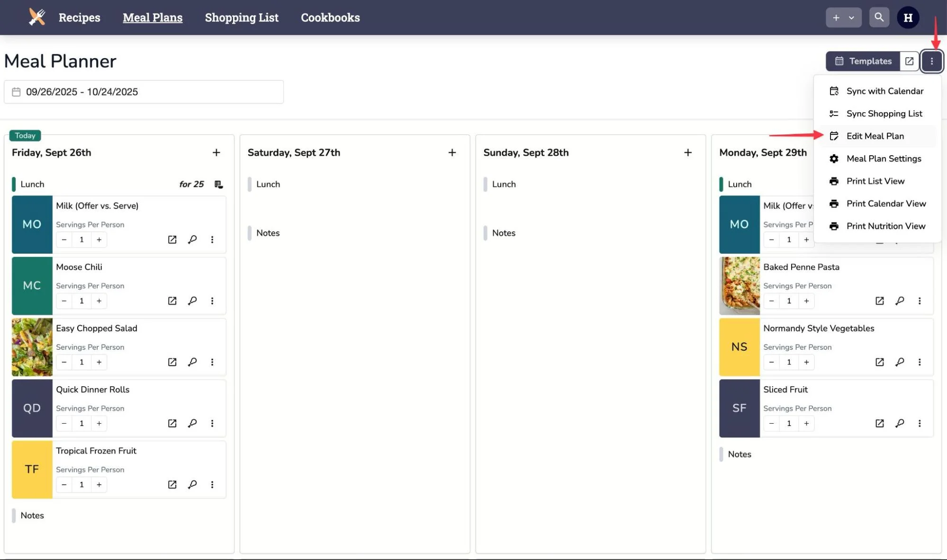Click the shopping list icon beside for 25
The height and width of the screenshot is (560, 947).
(x=218, y=184)
